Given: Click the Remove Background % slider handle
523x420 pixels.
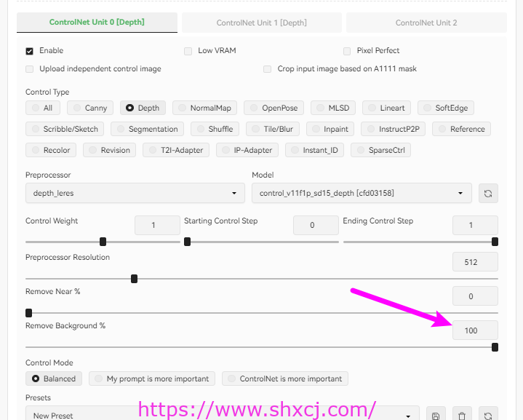Looking at the screenshot, I should [495, 347].
